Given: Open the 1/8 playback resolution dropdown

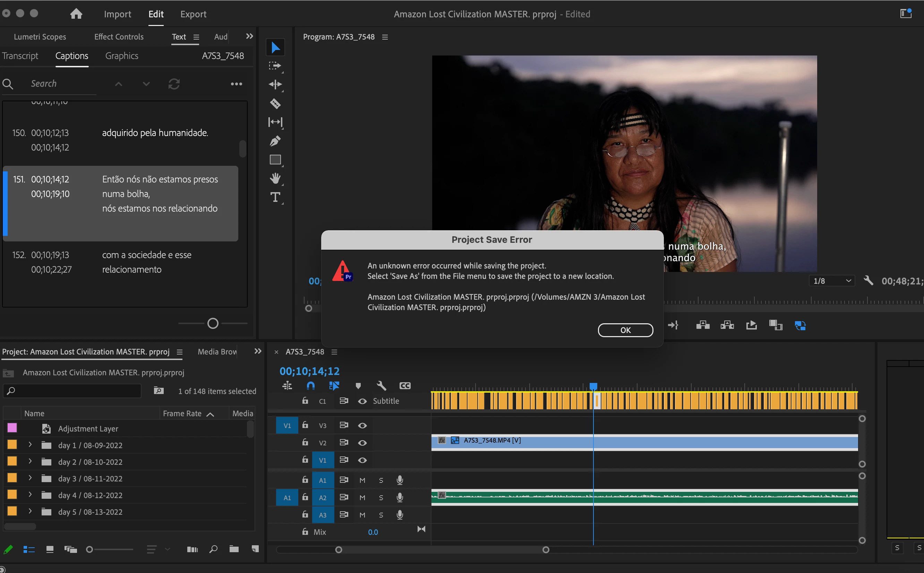Looking at the screenshot, I should click(832, 281).
